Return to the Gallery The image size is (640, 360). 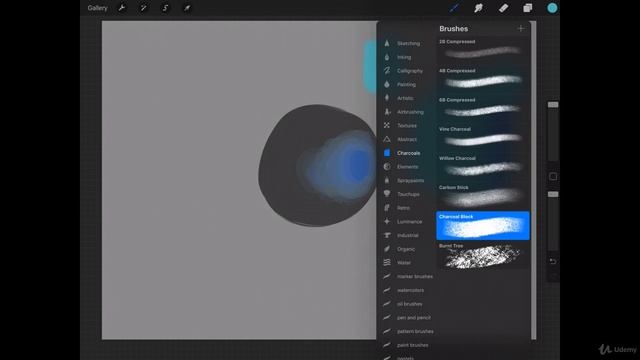(98, 8)
